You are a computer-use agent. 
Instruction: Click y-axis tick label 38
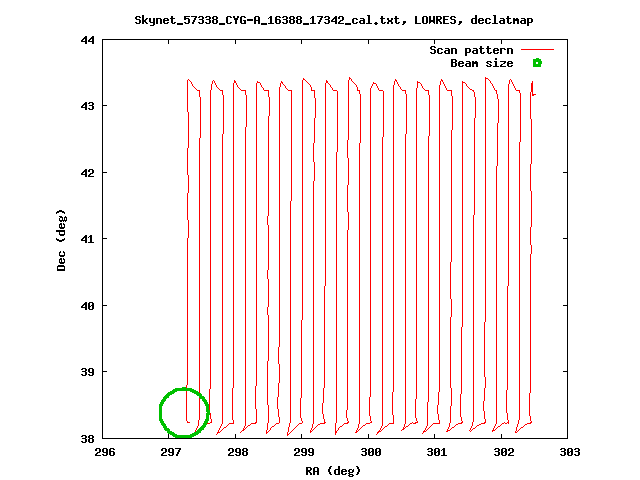87,439
